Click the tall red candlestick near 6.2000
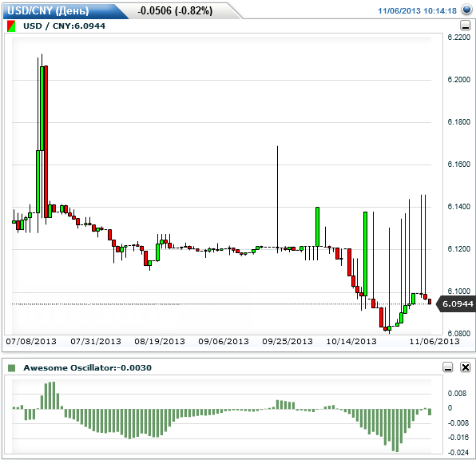The image size is (476, 460). 46,141
